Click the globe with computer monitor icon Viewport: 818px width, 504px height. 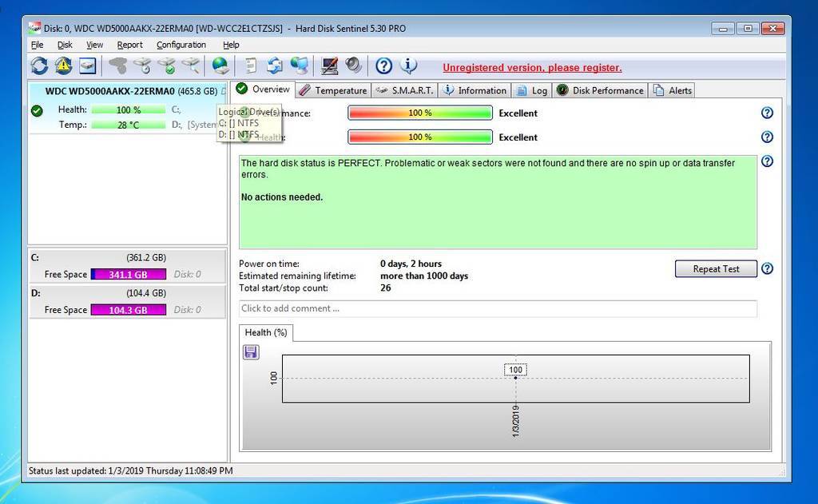[300, 65]
